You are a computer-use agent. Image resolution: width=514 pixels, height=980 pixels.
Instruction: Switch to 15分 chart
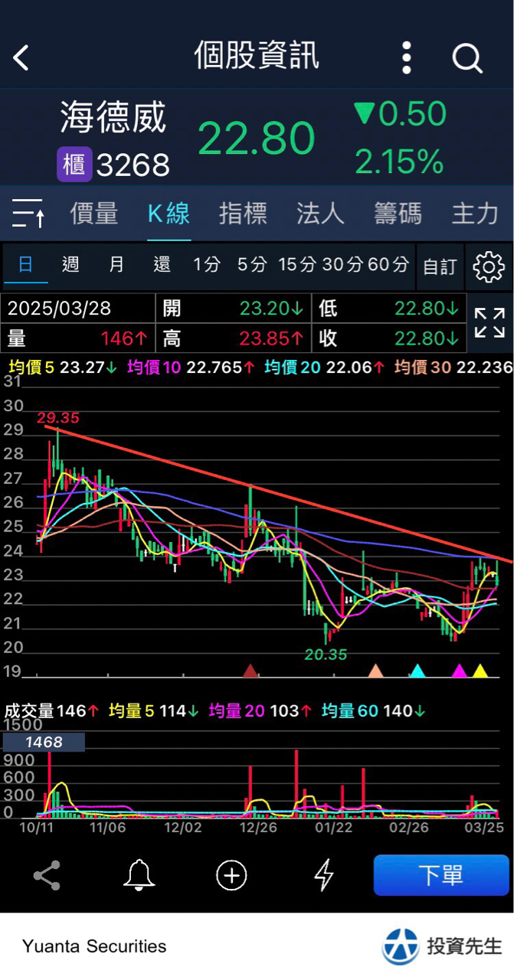click(297, 265)
